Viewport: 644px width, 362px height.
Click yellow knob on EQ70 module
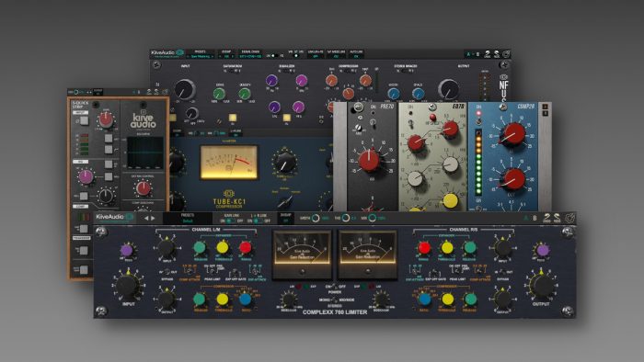(x=450, y=201)
